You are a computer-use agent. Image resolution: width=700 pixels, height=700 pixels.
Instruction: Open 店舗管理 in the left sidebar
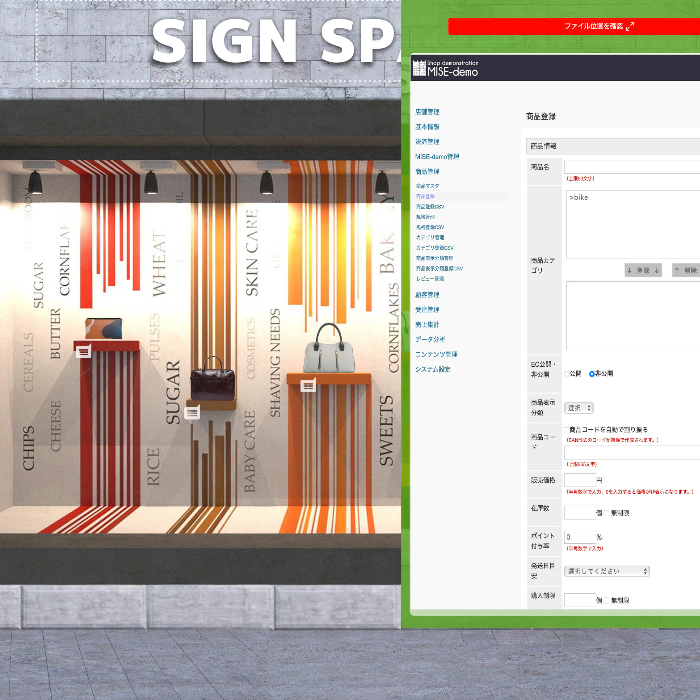tap(427, 112)
